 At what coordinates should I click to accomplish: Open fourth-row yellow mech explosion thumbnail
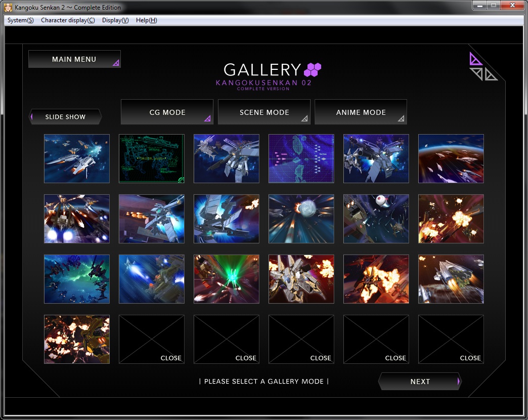coord(77,339)
